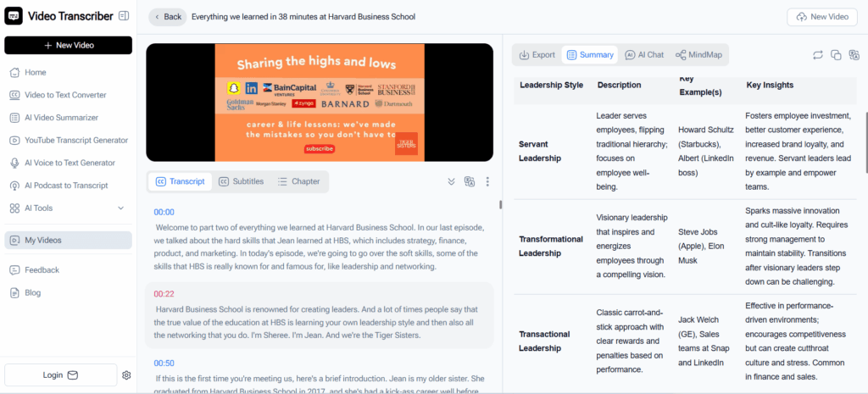Click the video title text in header
This screenshot has height=394, width=868.
click(x=303, y=17)
